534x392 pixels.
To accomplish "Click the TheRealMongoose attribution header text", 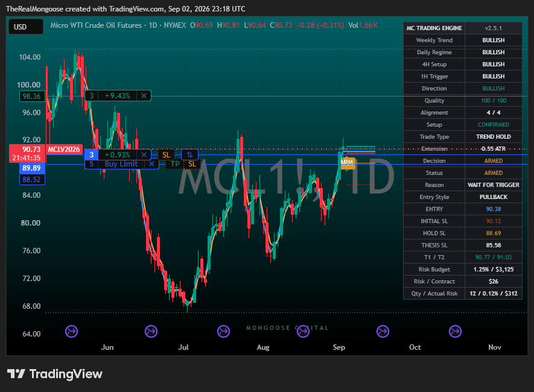I will coord(126,9).
